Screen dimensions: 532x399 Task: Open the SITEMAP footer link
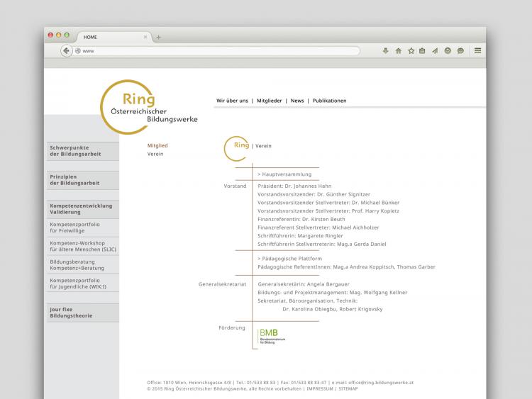point(348,389)
